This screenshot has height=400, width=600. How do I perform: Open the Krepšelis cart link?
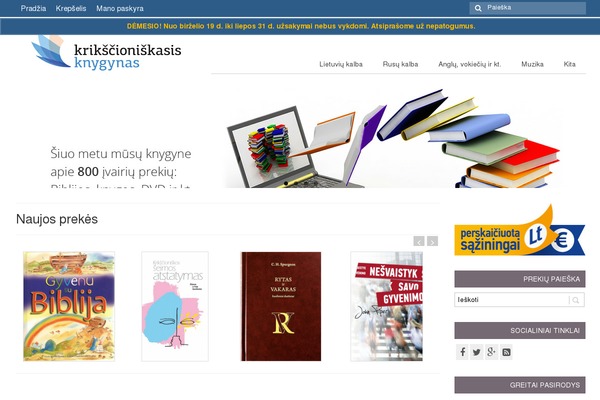point(71,8)
